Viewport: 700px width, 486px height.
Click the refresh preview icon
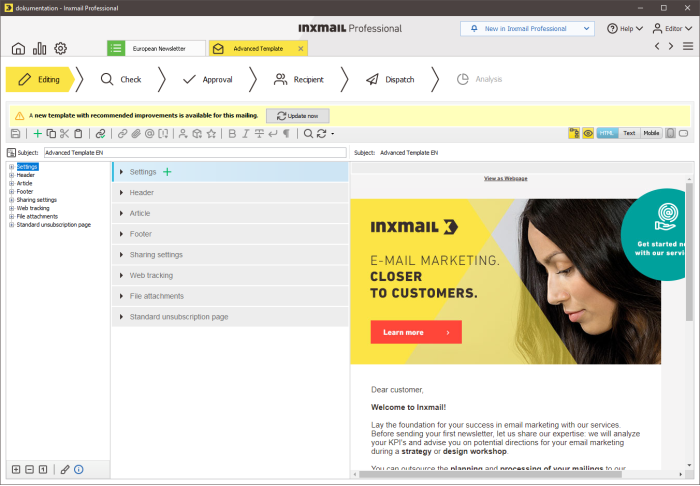pos(321,133)
